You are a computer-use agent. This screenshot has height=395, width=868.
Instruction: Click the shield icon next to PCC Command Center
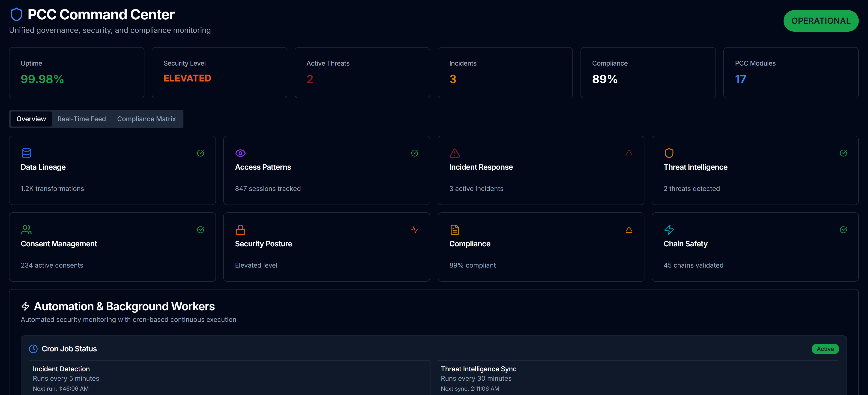click(16, 14)
